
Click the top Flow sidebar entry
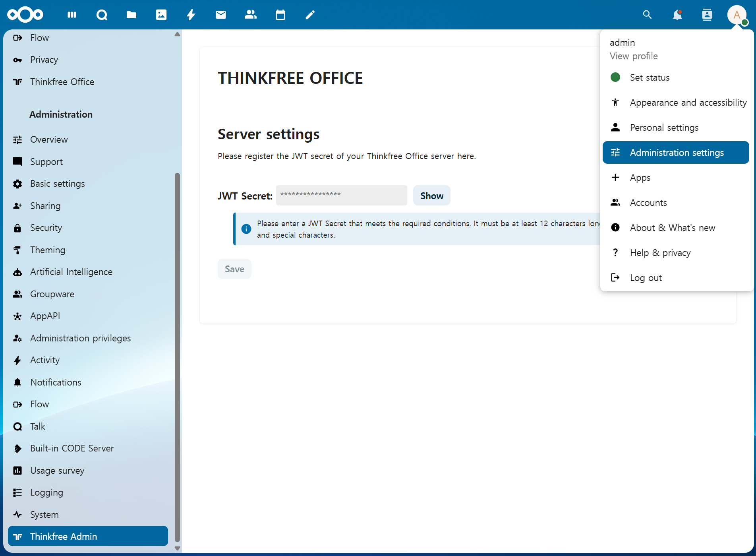pyautogui.click(x=88, y=38)
